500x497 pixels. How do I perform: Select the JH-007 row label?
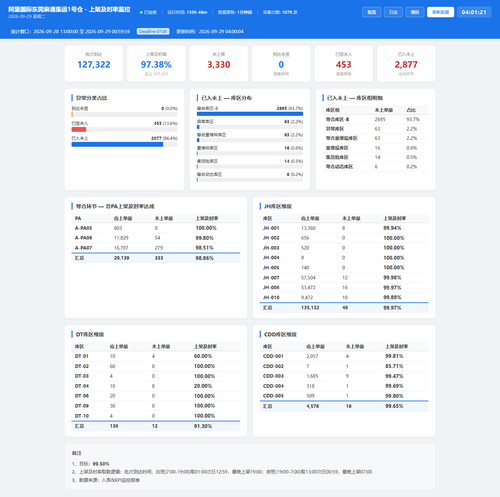pos(271,278)
